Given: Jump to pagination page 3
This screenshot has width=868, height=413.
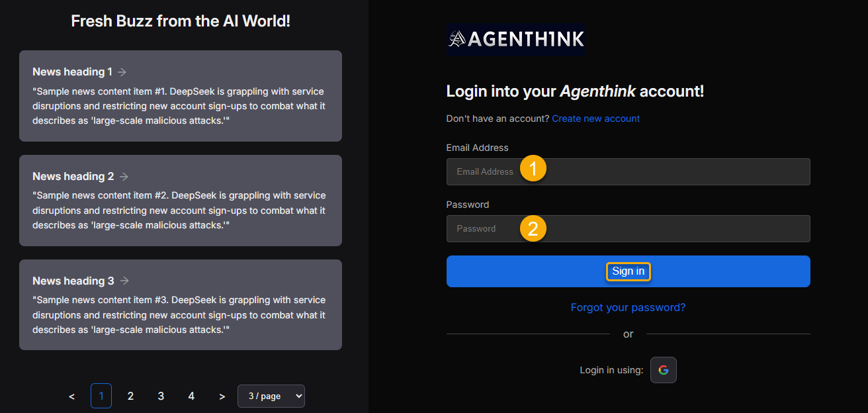Looking at the screenshot, I should click(161, 396).
